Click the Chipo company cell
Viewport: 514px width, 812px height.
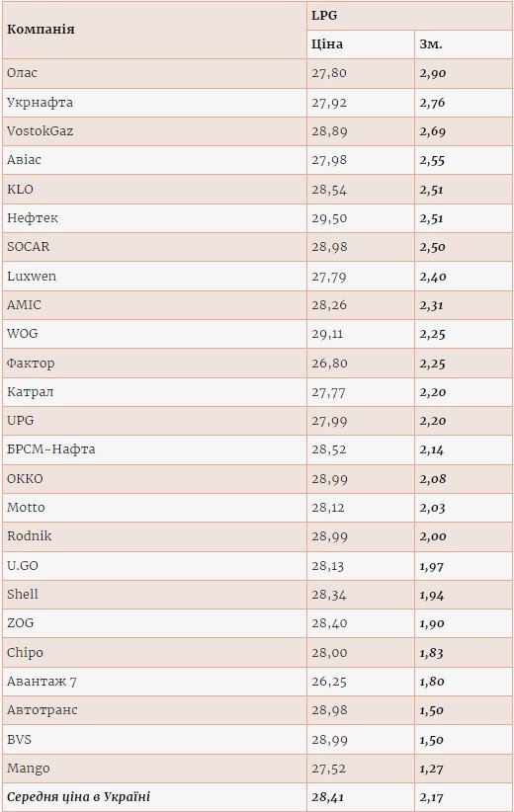pyautogui.click(x=154, y=653)
